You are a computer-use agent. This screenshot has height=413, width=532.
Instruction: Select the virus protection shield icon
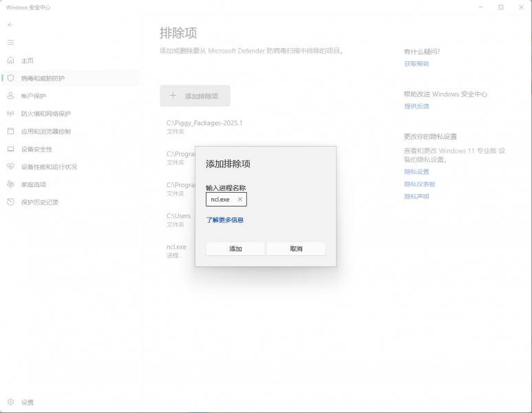10,78
